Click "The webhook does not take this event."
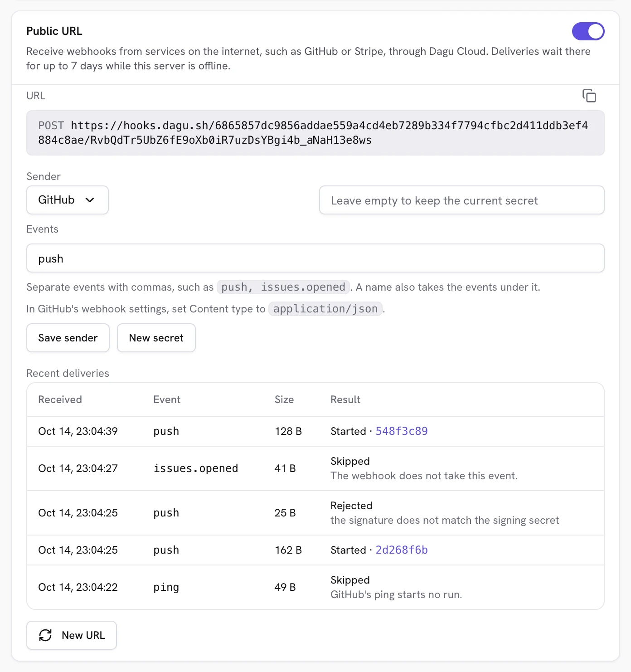631x672 pixels. [x=424, y=476]
